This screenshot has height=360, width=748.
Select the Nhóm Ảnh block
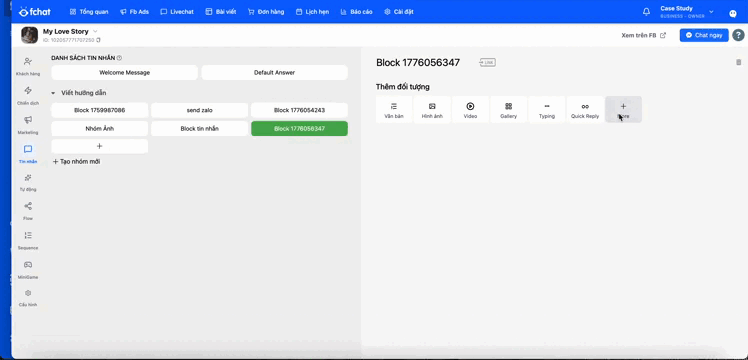(100, 128)
